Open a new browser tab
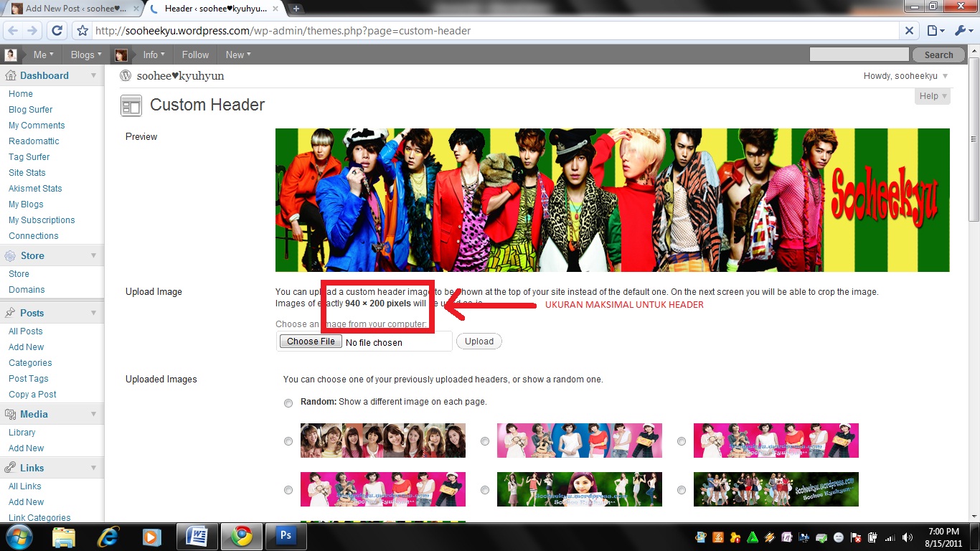The image size is (980, 551). (x=296, y=9)
